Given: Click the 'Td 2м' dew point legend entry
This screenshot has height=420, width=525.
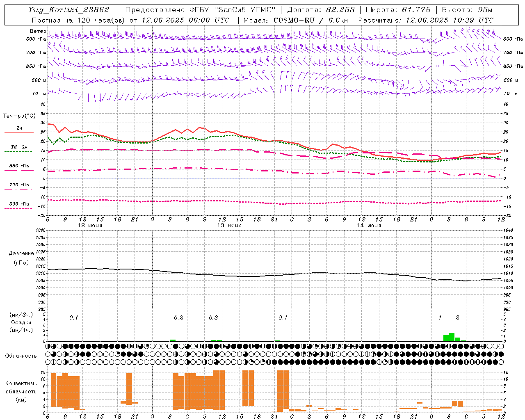Looking at the screenshot, I should click(19, 147).
